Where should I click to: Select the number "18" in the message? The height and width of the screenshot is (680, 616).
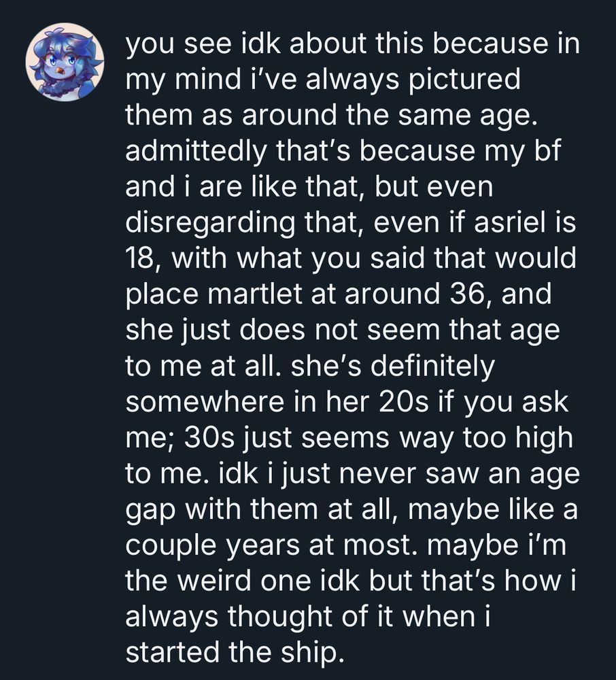141,258
